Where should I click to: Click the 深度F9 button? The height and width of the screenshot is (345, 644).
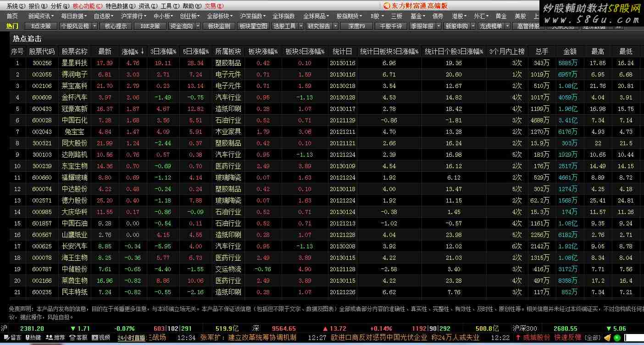pyautogui.click(x=356, y=26)
